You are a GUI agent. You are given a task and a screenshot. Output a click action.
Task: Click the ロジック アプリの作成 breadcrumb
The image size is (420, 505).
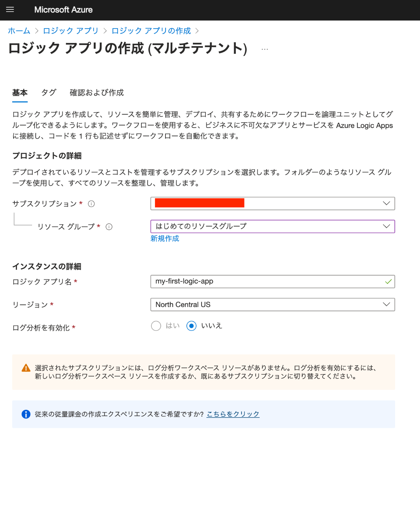pyautogui.click(x=151, y=31)
